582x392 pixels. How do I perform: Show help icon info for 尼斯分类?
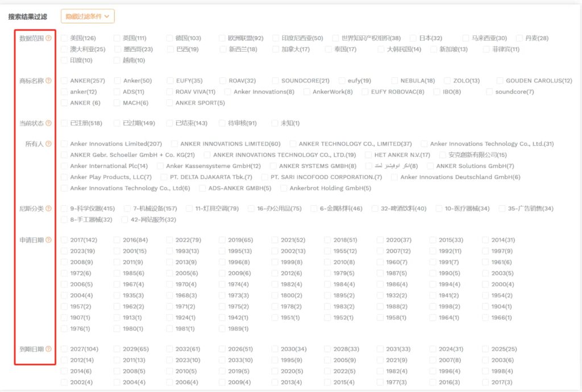[48, 208]
